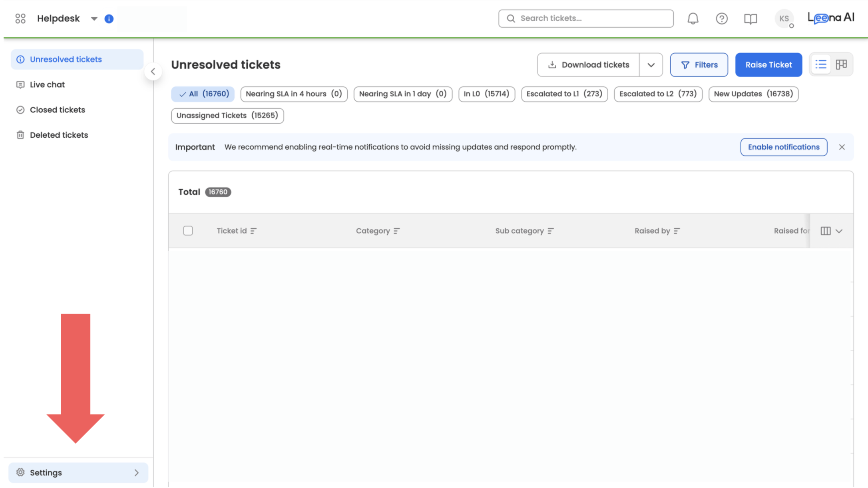Screen dimensions: 868x488
Task: Open Closed tickets in the sidebar
Action: tap(57, 110)
